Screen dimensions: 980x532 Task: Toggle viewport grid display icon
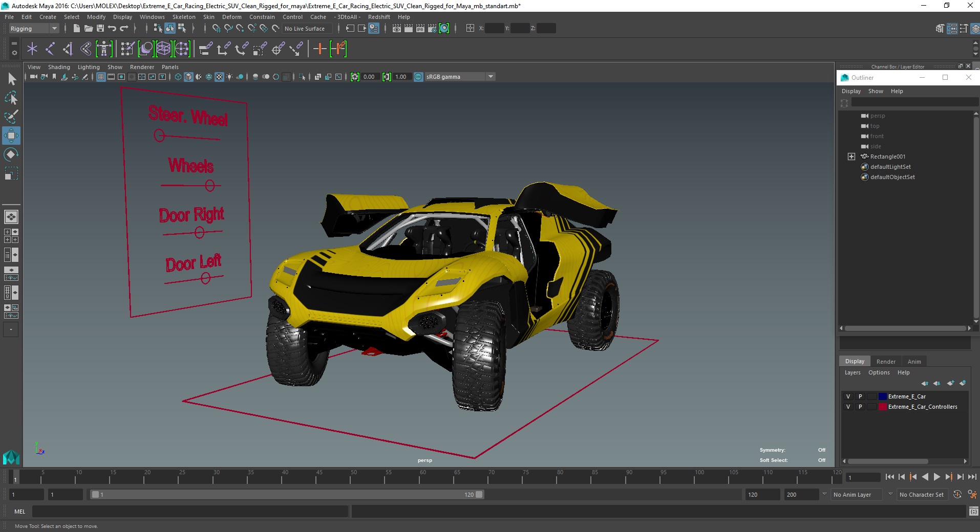(x=101, y=77)
